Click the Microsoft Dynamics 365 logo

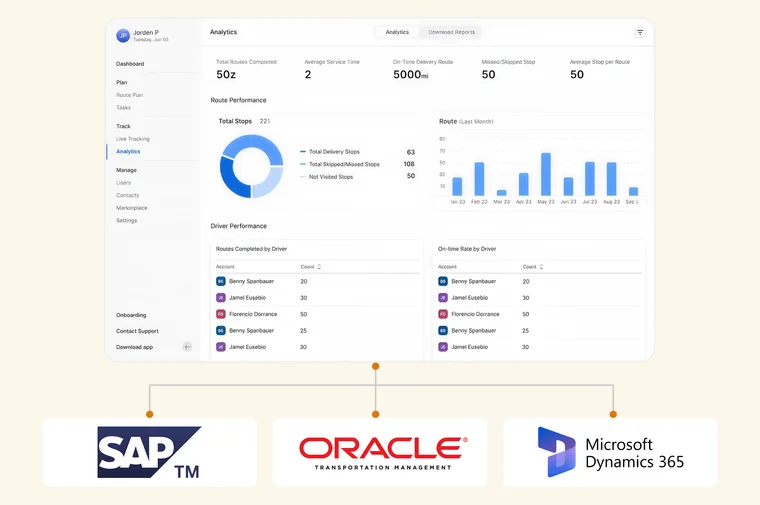coord(611,452)
